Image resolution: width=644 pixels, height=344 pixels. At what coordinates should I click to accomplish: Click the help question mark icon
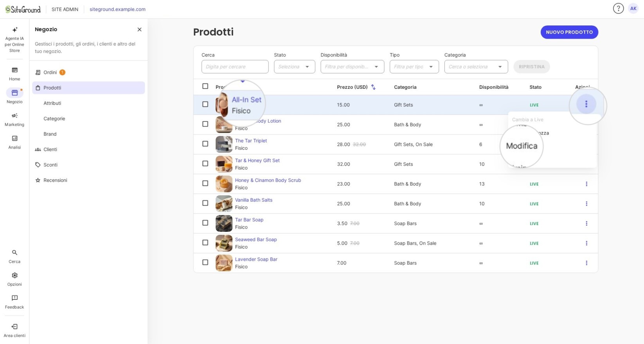618,8
